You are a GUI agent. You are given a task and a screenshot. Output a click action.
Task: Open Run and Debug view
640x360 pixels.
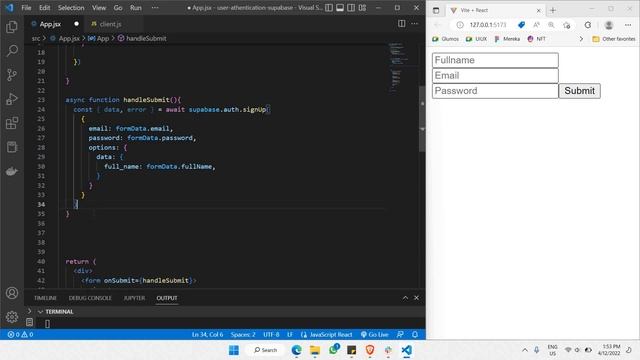[12, 99]
